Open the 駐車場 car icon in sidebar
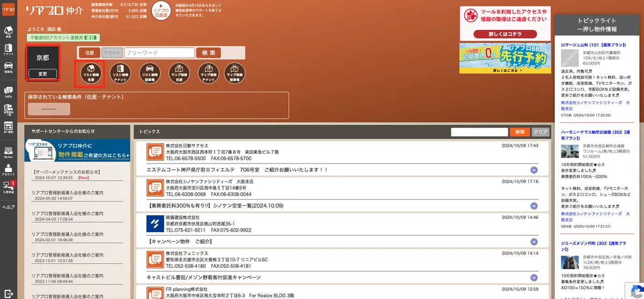644x299 pixels. click(x=8, y=66)
